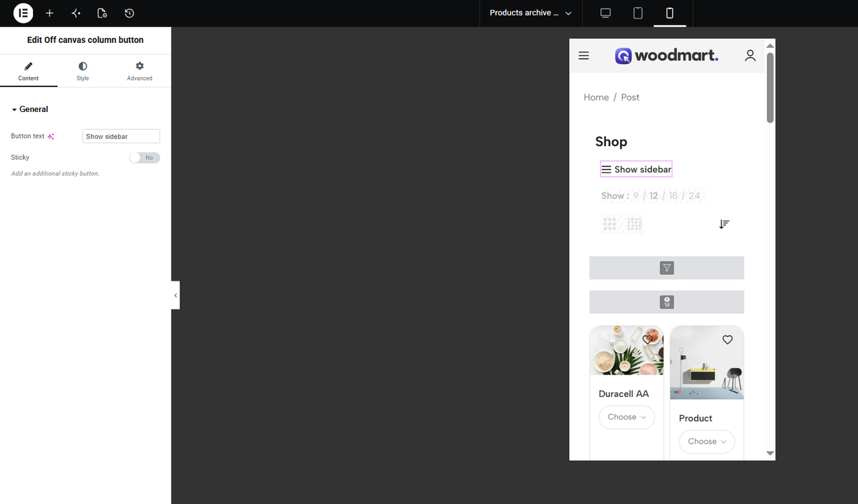The image size is (858, 504).
Task: Click the sort order icon in shop toolbar
Action: [724, 224]
